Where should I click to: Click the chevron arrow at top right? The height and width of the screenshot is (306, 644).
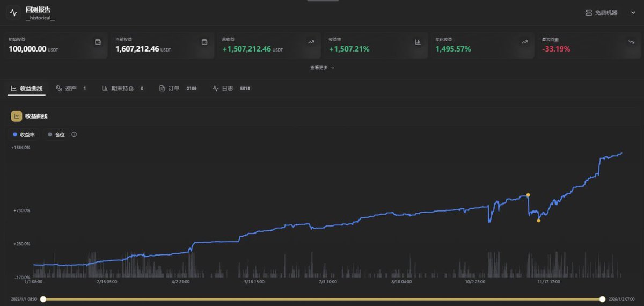632,12
